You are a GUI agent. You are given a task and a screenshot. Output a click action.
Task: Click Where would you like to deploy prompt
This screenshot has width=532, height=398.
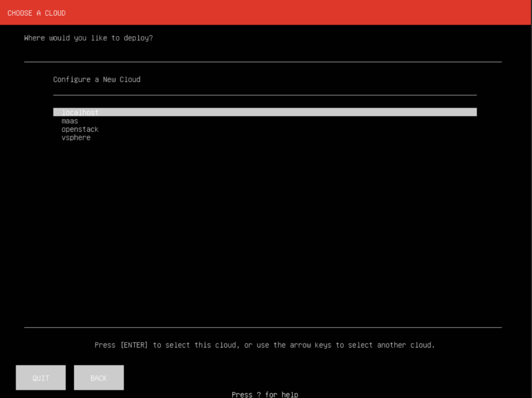click(x=88, y=37)
